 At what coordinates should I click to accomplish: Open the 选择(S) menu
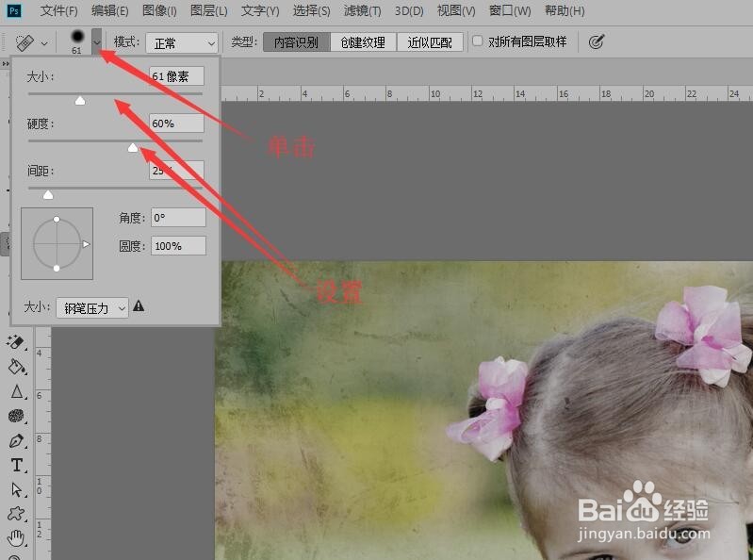[x=312, y=10]
